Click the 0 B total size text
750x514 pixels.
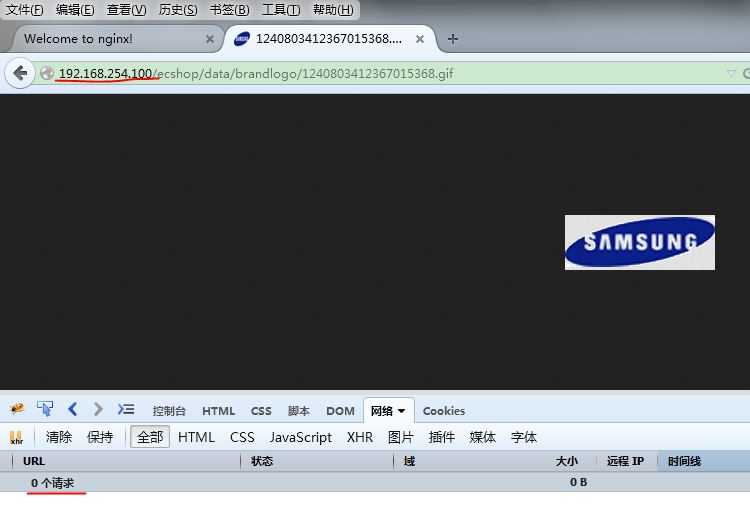(x=578, y=482)
